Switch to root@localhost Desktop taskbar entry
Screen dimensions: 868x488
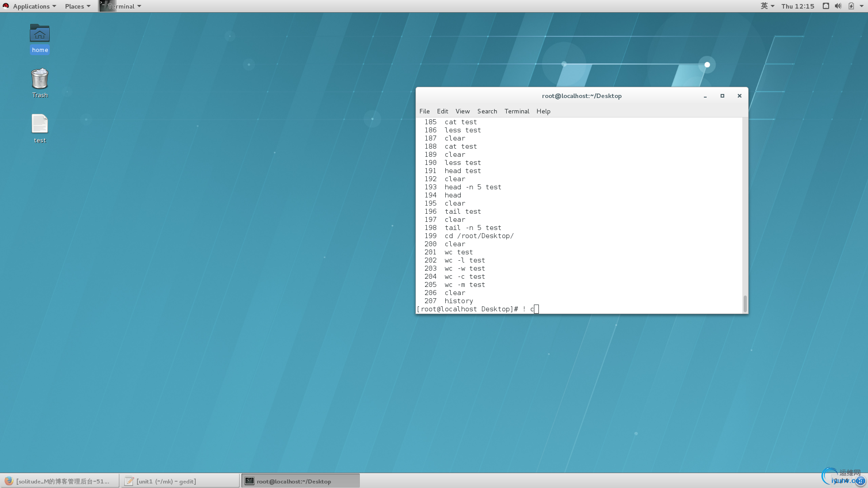coord(301,481)
